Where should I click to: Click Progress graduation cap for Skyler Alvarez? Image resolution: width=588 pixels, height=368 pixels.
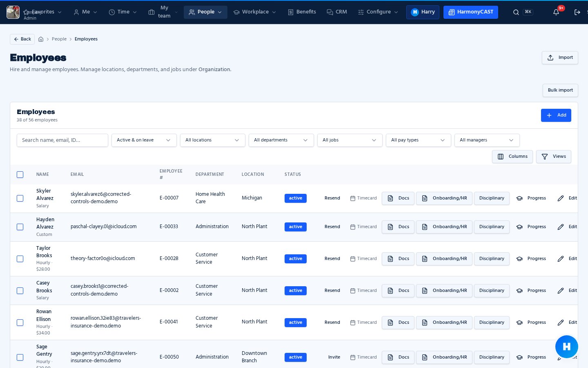tap(519, 198)
